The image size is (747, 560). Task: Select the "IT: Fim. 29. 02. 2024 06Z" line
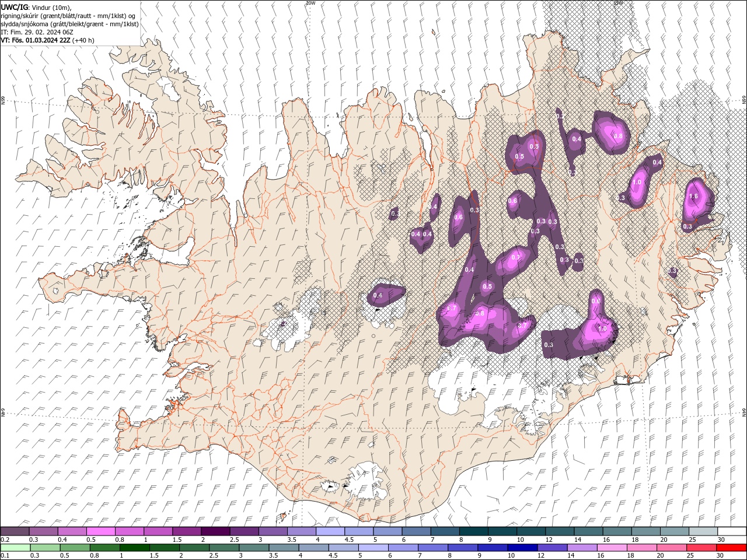pyautogui.click(x=37, y=32)
